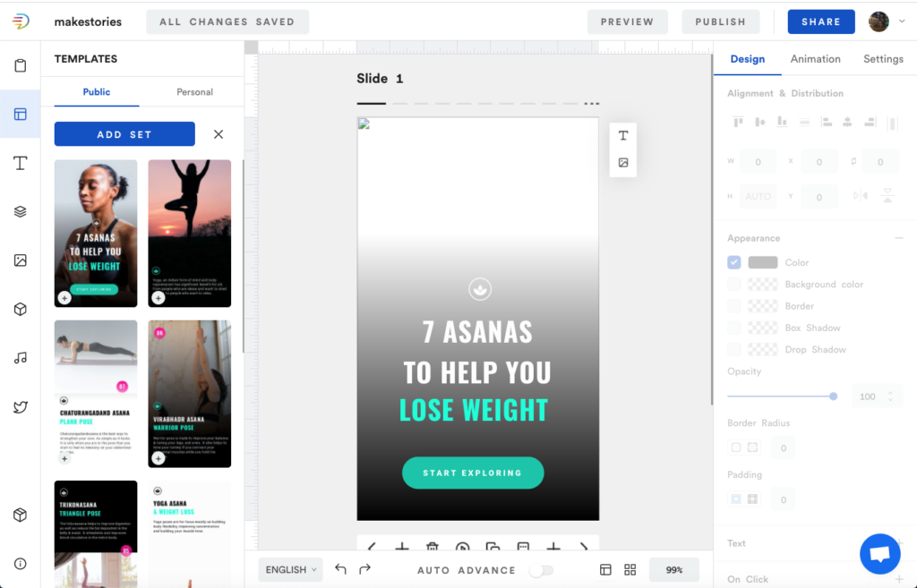
Task: Switch to the Animation tab
Action: (x=815, y=59)
